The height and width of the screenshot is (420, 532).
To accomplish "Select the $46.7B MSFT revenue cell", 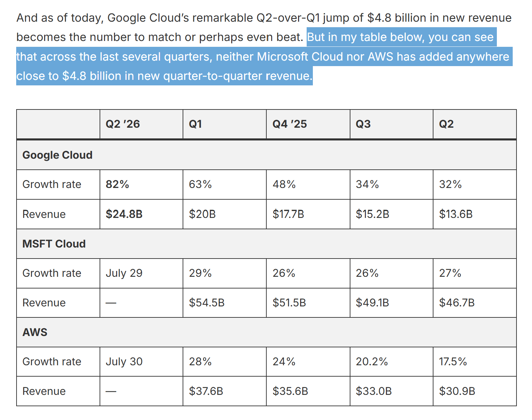I will 475,303.
